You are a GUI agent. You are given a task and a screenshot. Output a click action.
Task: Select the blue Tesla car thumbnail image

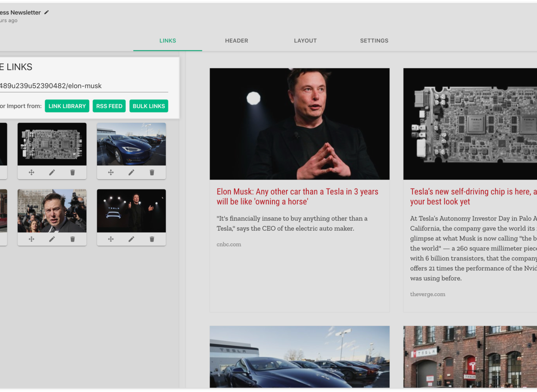(131, 144)
